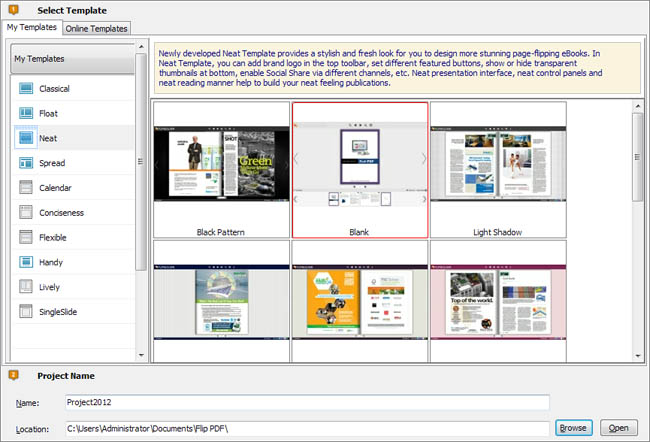Screen dimensions: 650x442
Task: Pick the Calendar template icon
Action: point(25,188)
